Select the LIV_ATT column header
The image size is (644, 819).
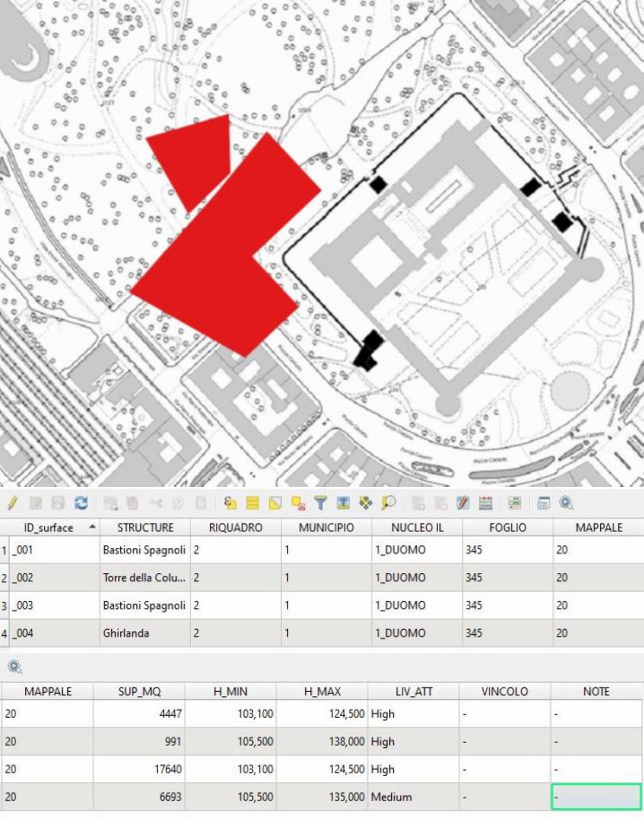click(413, 691)
